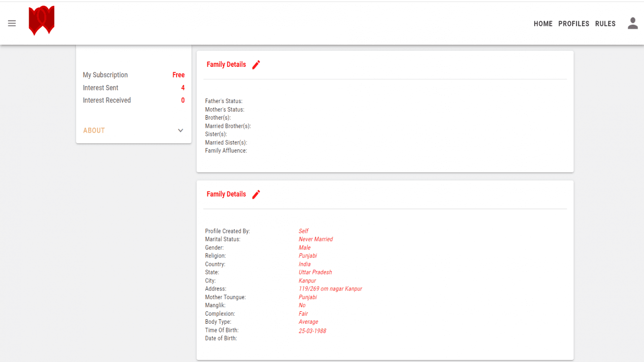Click the Family Affluence label
This screenshot has width=644, height=362.
click(226, 151)
